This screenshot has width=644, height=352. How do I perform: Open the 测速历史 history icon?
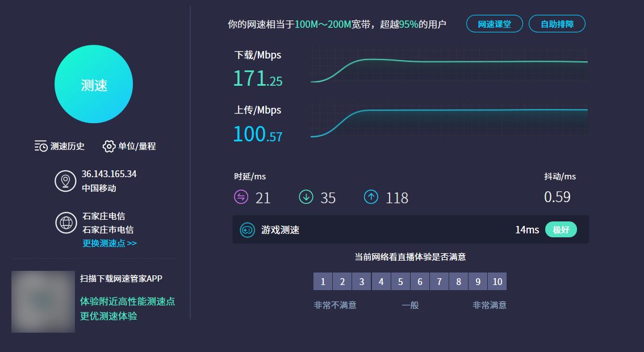pyautogui.click(x=41, y=146)
